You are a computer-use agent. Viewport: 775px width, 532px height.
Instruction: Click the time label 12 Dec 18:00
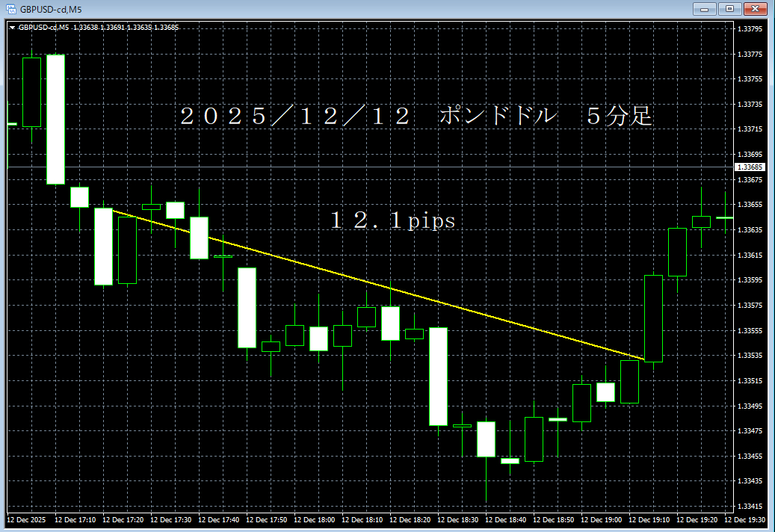coord(315,519)
